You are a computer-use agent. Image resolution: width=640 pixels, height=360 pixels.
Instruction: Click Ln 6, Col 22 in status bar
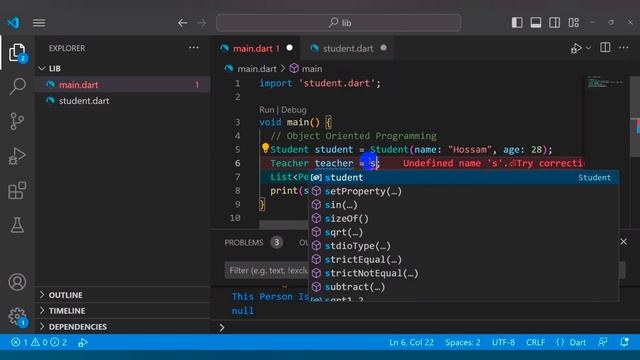click(x=411, y=342)
